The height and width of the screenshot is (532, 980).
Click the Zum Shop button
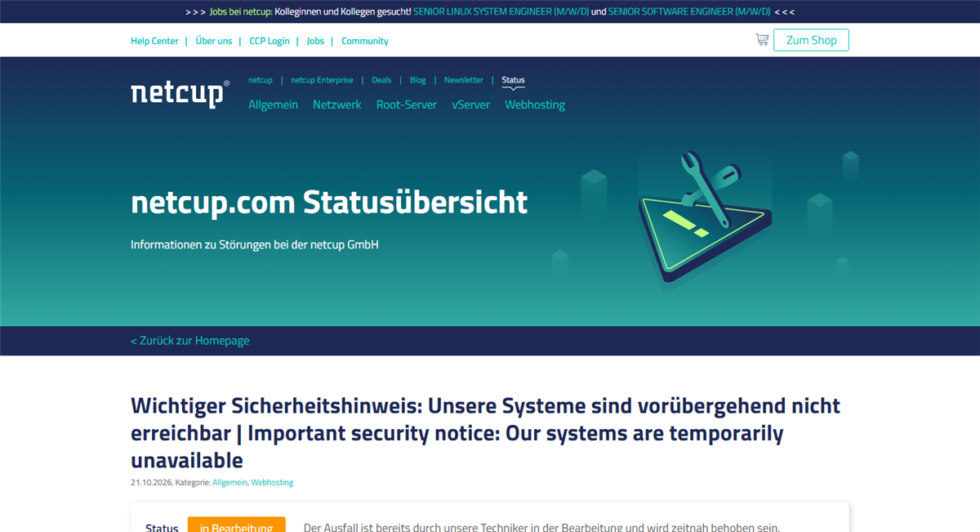pos(811,40)
